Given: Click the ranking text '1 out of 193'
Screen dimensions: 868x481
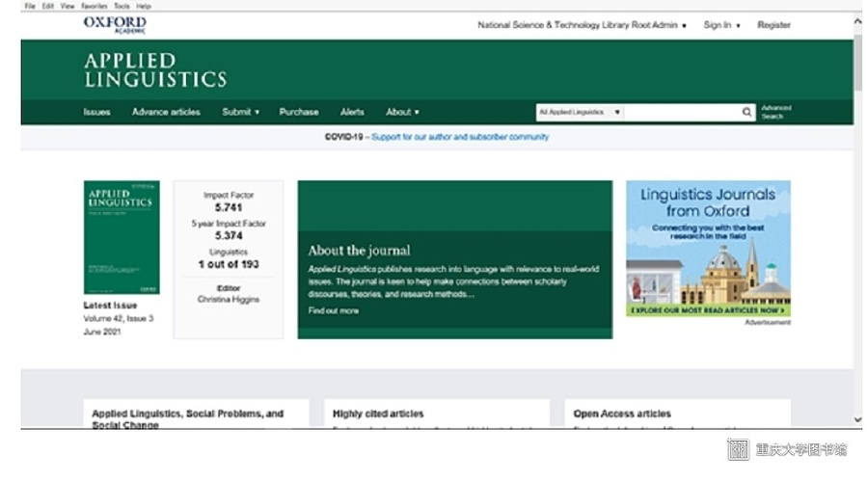Looking at the screenshot, I should 229,264.
